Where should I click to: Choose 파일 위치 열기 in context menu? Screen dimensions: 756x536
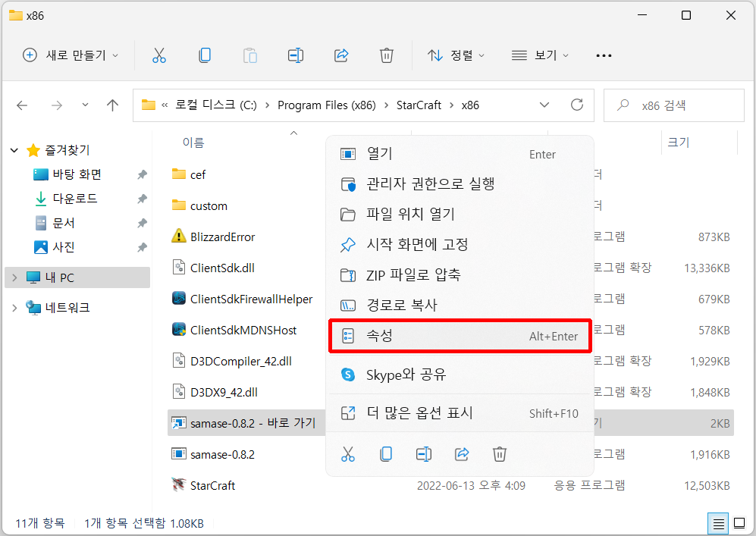460,214
